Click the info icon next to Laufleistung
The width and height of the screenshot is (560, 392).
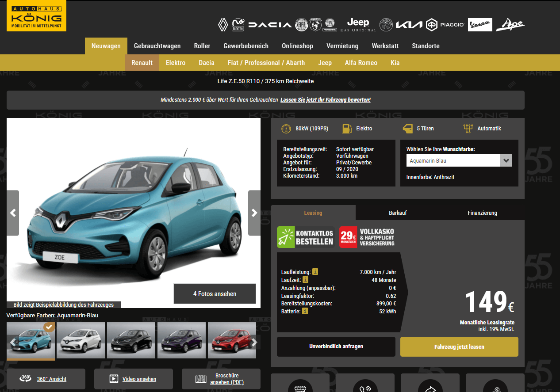click(315, 272)
